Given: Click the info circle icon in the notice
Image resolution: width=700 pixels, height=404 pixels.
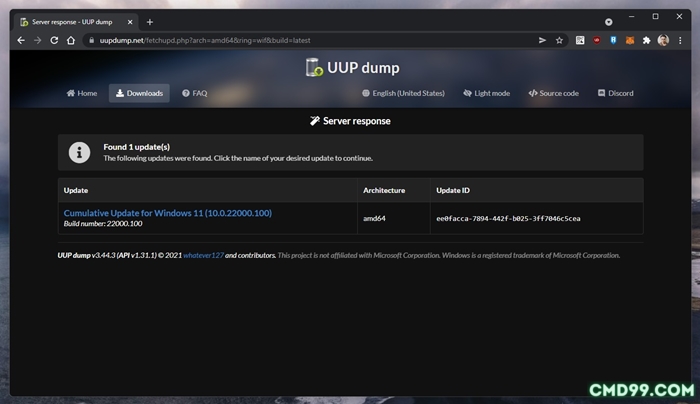Looking at the screenshot, I should [x=79, y=153].
